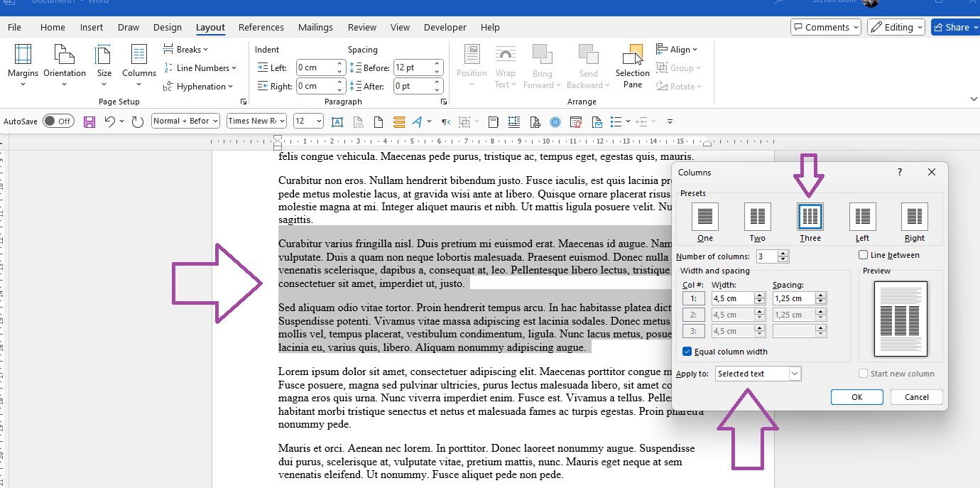The image size is (980, 488).
Task: Toggle AutoSave switch
Action: tap(58, 121)
